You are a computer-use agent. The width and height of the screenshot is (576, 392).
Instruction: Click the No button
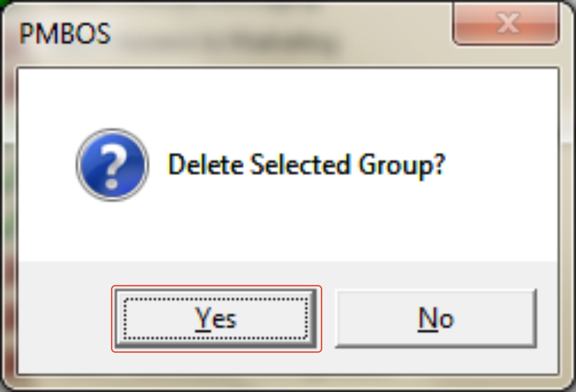(436, 318)
